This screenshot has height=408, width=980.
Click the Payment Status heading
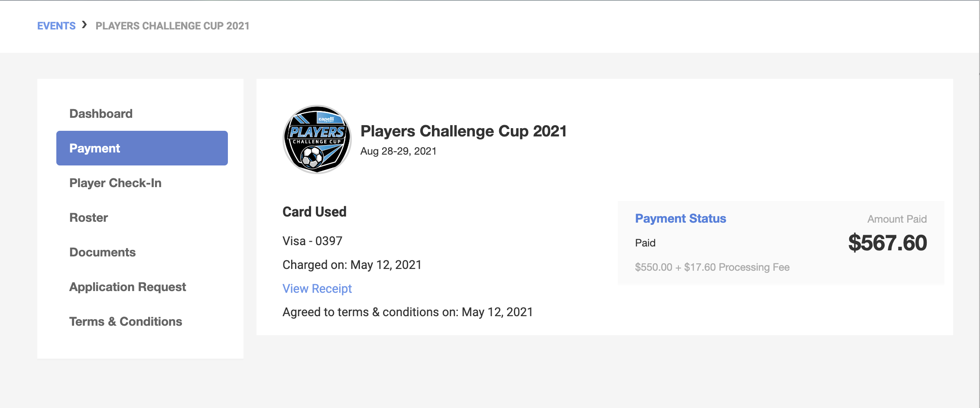tap(681, 218)
